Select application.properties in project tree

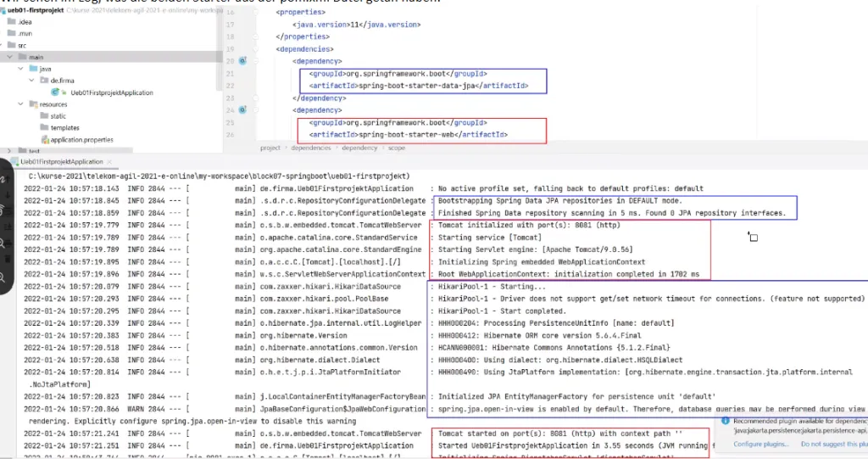[81, 140]
